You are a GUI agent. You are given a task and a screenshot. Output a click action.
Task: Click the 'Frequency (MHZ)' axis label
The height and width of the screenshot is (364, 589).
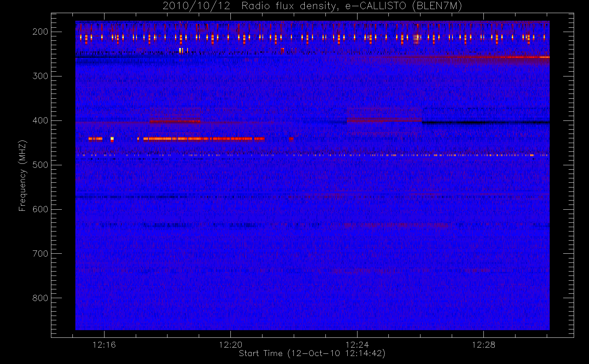pyautogui.click(x=23, y=175)
